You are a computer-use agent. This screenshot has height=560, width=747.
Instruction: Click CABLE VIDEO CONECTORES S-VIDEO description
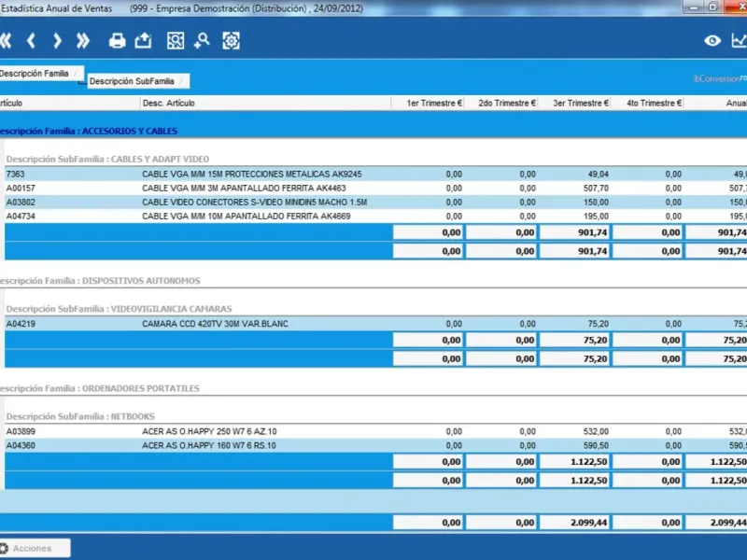click(254, 203)
